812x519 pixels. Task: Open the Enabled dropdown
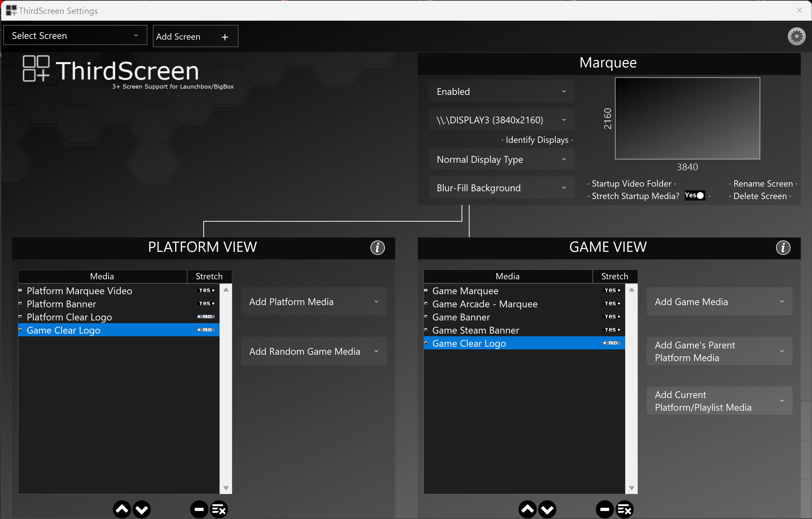click(501, 91)
